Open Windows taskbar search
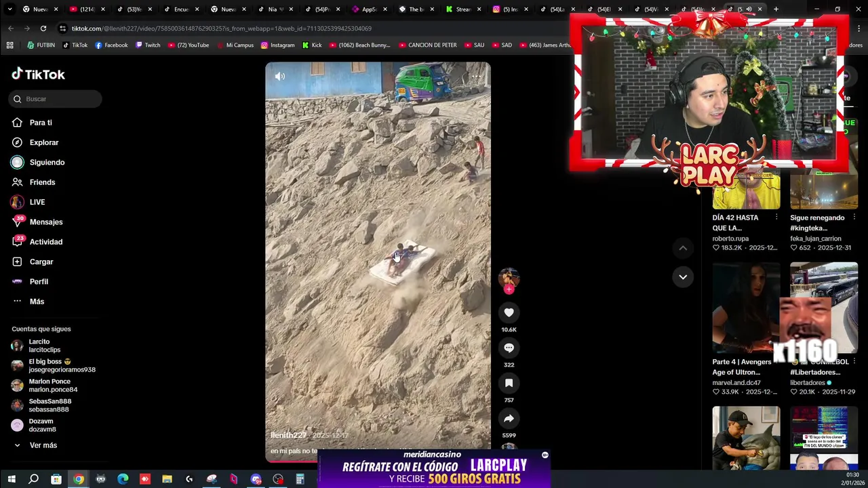Image resolution: width=868 pixels, height=488 pixels. click(33, 479)
